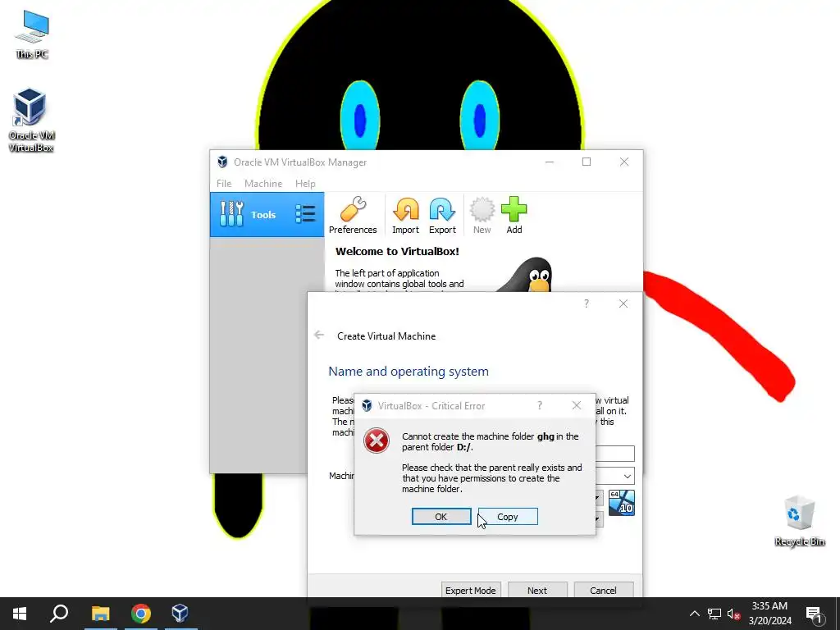Click the VirtualBox Manager title bar icon
Viewport: 840px width, 630px height.
(x=222, y=162)
